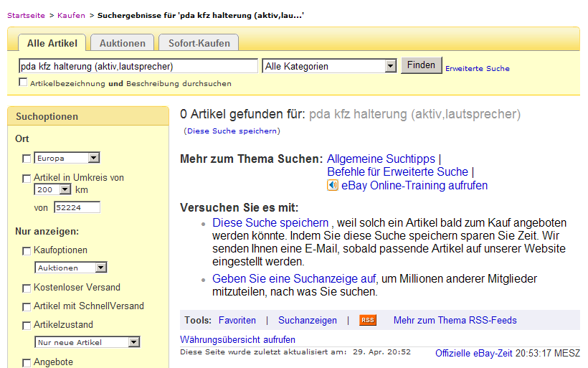Click 'Diese Suche speichern' in suggestions list

(x=270, y=222)
